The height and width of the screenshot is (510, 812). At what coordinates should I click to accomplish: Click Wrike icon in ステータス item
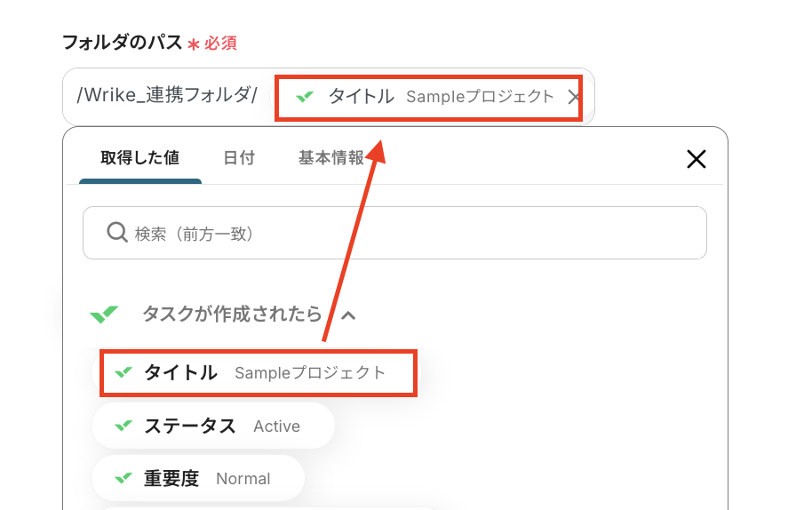[x=123, y=426]
